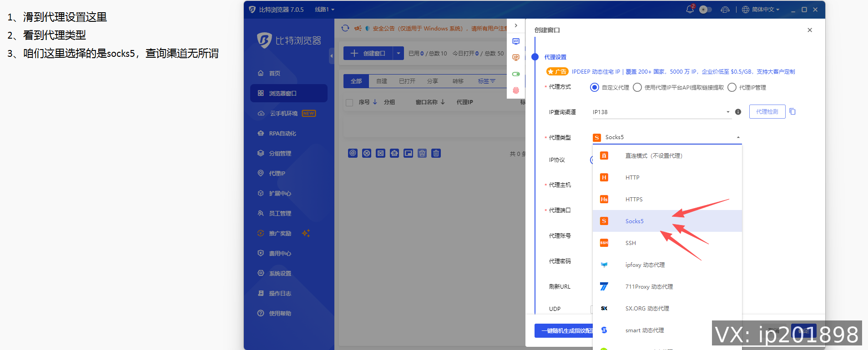Sort by 窗口名称 column arrow
The width and height of the screenshot is (868, 350).
coord(443,102)
